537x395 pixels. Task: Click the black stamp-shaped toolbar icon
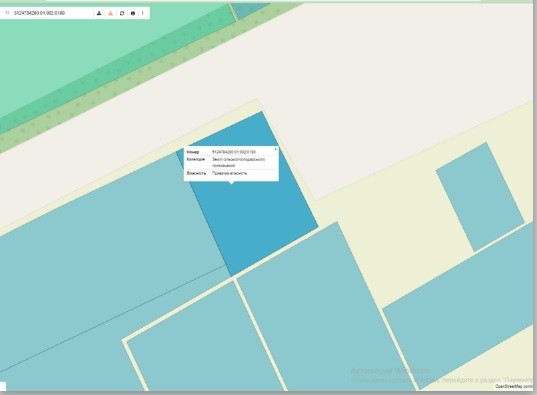[x=99, y=13]
